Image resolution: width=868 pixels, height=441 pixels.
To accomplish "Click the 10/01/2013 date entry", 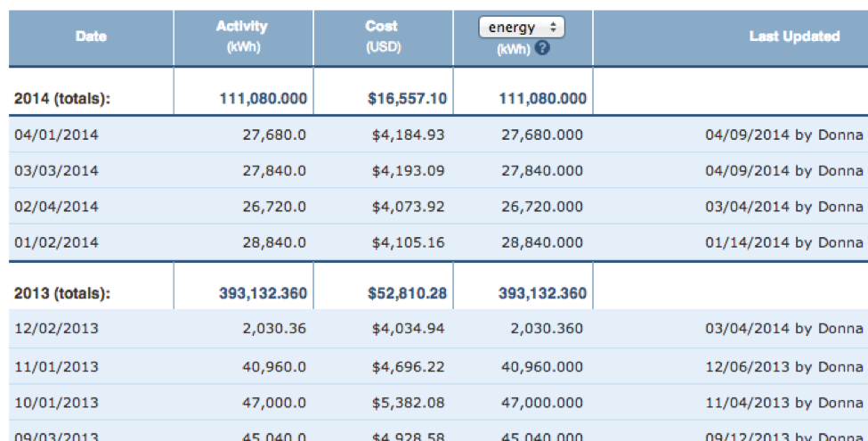I will (57, 402).
